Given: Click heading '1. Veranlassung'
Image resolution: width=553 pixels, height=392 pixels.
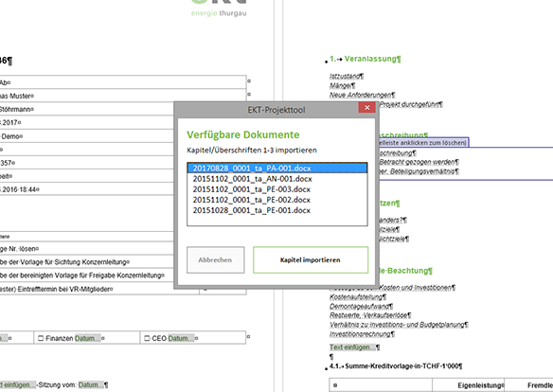Looking at the screenshot, I should coord(365,59).
